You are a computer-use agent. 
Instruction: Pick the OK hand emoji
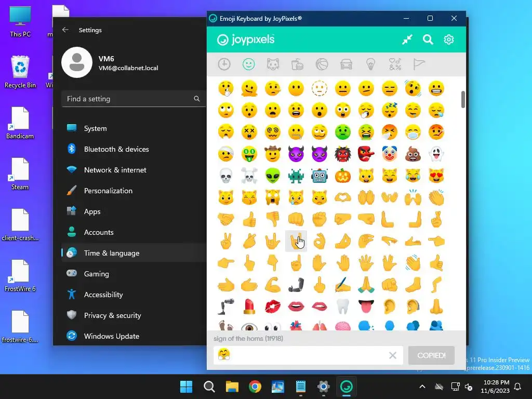pyautogui.click(x=320, y=241)
